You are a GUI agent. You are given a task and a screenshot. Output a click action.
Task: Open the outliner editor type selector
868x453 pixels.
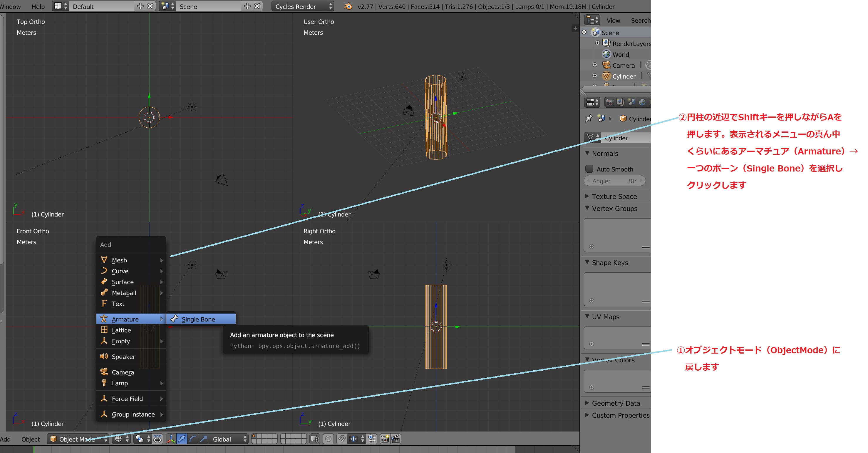coord(592,20)
